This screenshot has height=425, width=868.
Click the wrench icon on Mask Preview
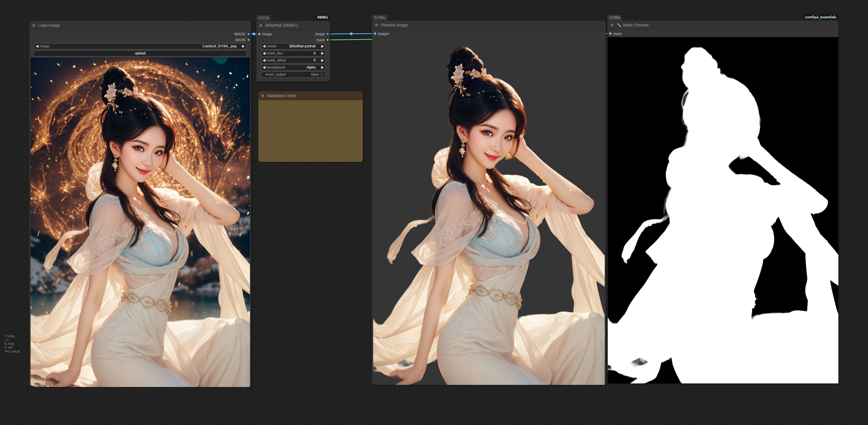(619, 25)
